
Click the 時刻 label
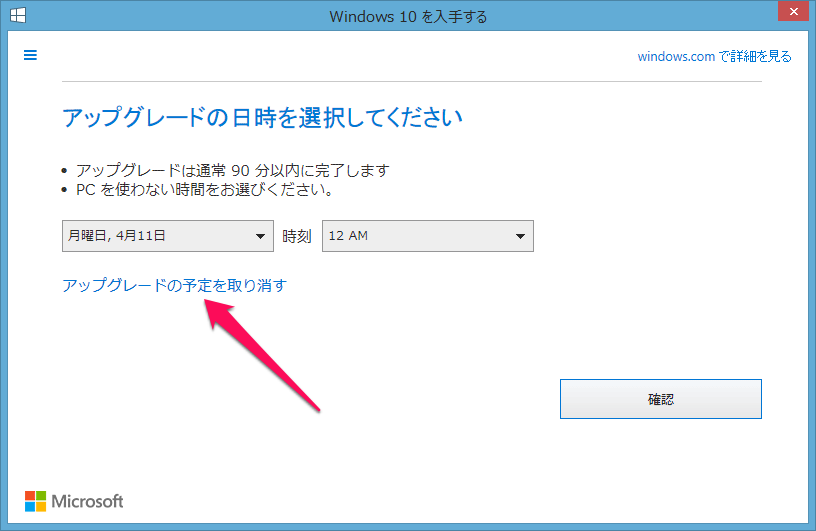point(297,236)
